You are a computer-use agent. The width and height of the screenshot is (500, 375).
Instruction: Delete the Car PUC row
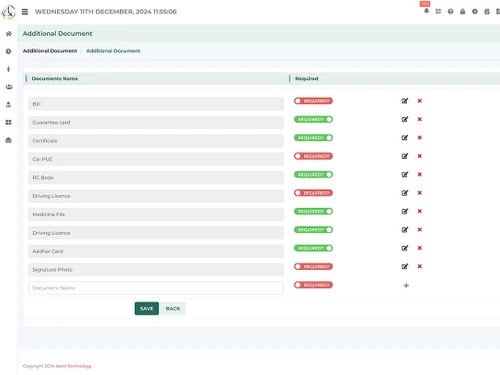tap(420, 156)
